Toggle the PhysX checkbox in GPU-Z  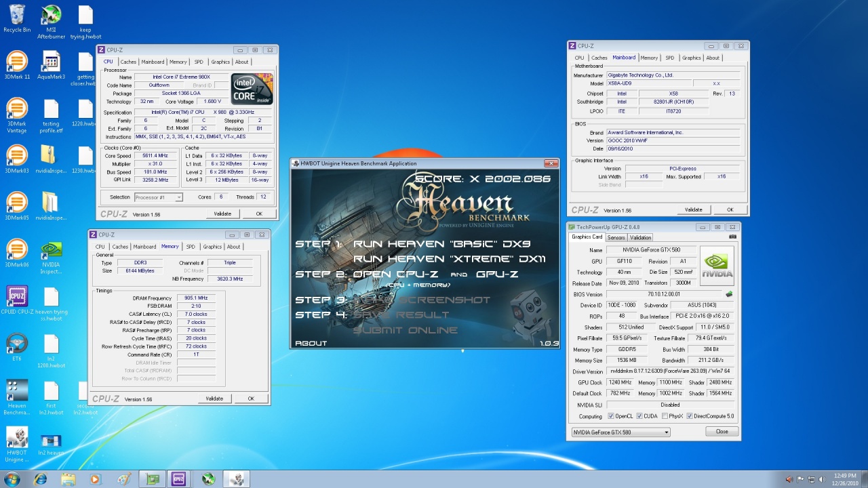[665, 416]
